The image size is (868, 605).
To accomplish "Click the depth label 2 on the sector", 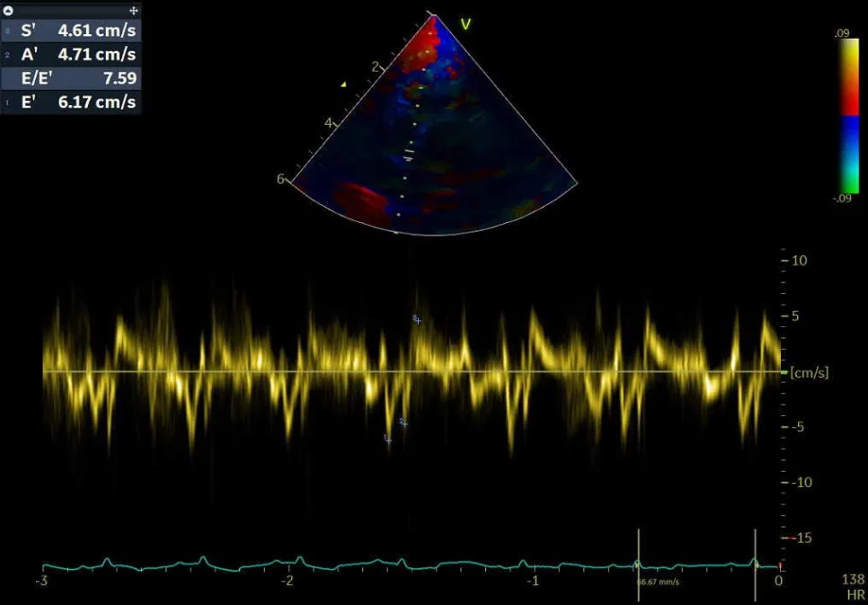I will pos(376,67).
